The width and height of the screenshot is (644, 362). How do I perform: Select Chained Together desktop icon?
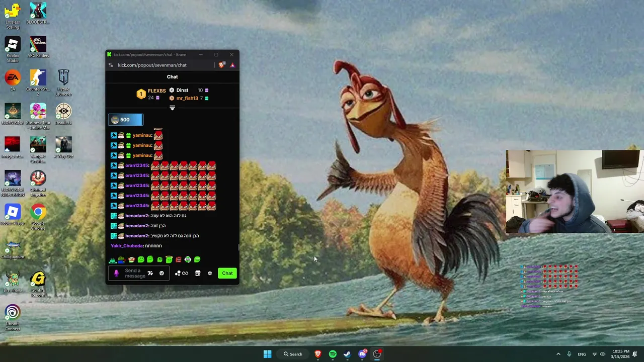(38, 184)
